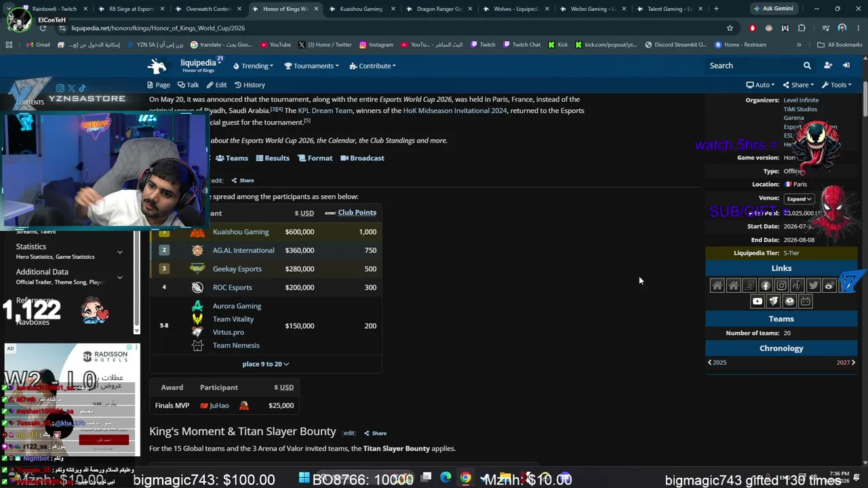Open the Instagram link icon
Viewport: 868px width, 488px height.
(x=781, y=285)
